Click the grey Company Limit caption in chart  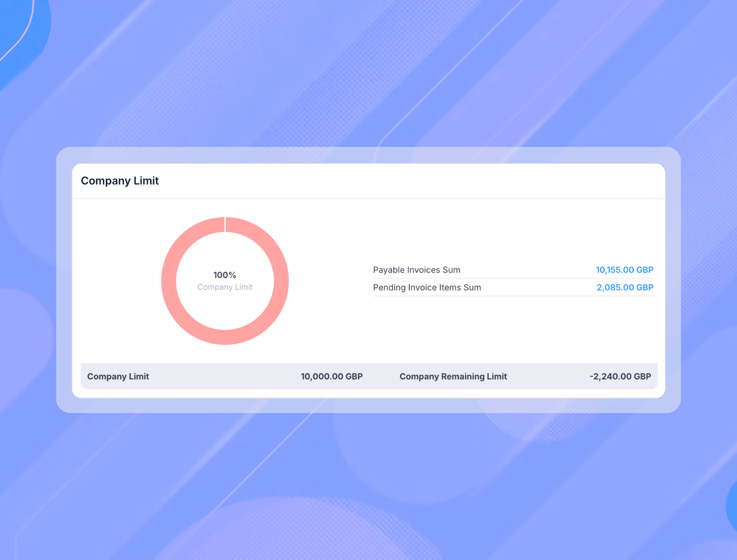(225, 287)
